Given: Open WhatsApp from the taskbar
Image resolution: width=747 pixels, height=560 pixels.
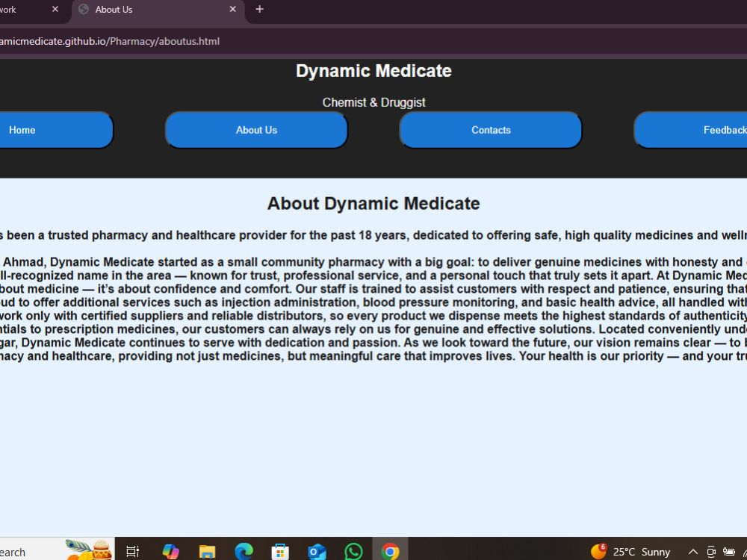Looking at the screenshot, I should [x=353, y=552].
